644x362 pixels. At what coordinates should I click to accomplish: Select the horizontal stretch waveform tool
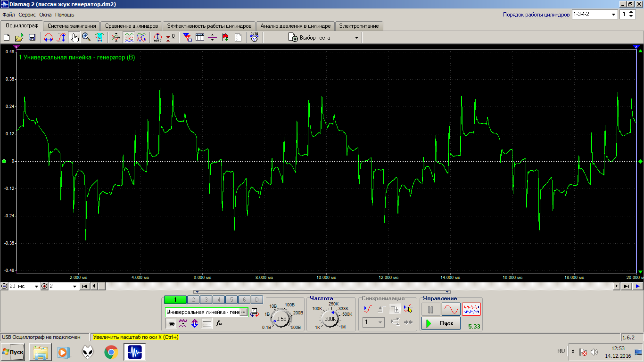49,37
